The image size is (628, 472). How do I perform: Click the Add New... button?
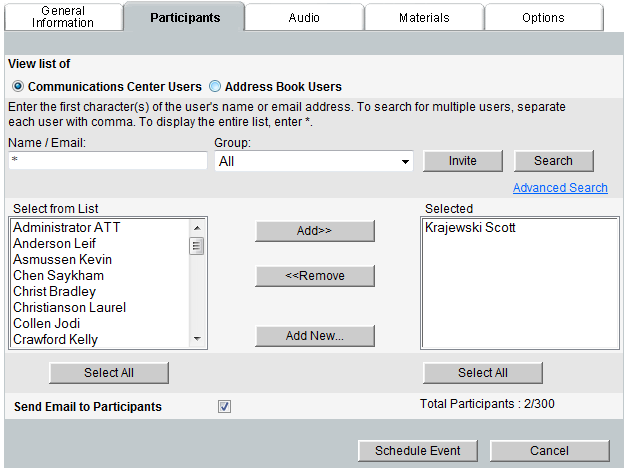pos(314,336)
